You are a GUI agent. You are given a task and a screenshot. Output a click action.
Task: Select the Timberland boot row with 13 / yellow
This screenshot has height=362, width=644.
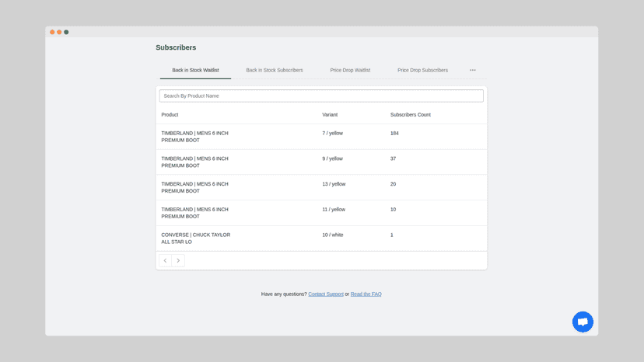click(x=321, y=187)
